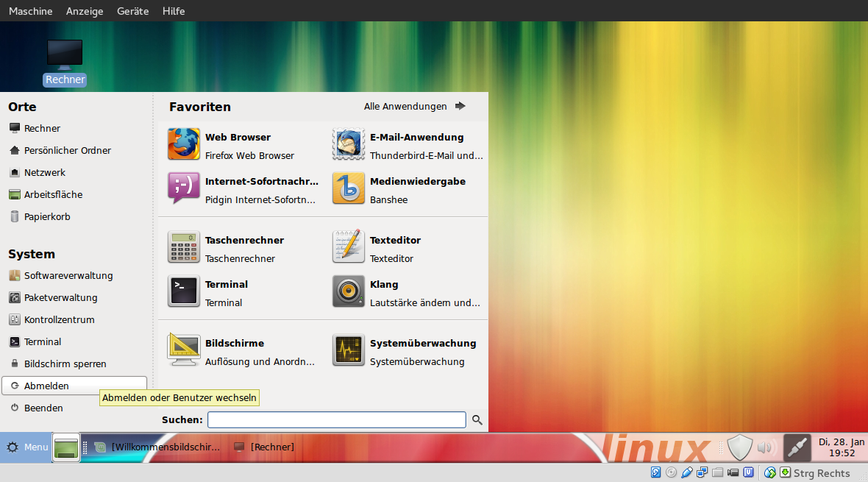This screenshot has width=868, height=482.
Task: Open the Geräte menu
Action: coord(133,11)
